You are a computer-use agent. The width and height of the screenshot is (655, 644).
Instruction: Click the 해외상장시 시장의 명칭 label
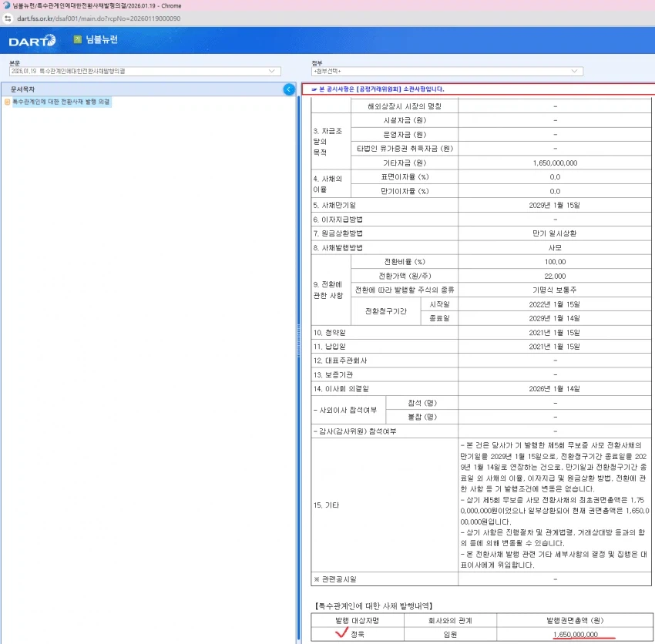(x=405, y=106)
